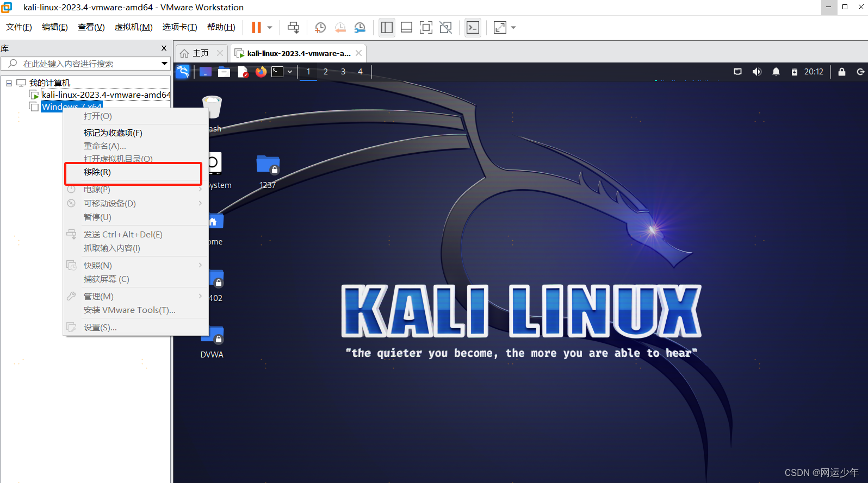Open the snapshot manager toolbar icon

[360, 27]
